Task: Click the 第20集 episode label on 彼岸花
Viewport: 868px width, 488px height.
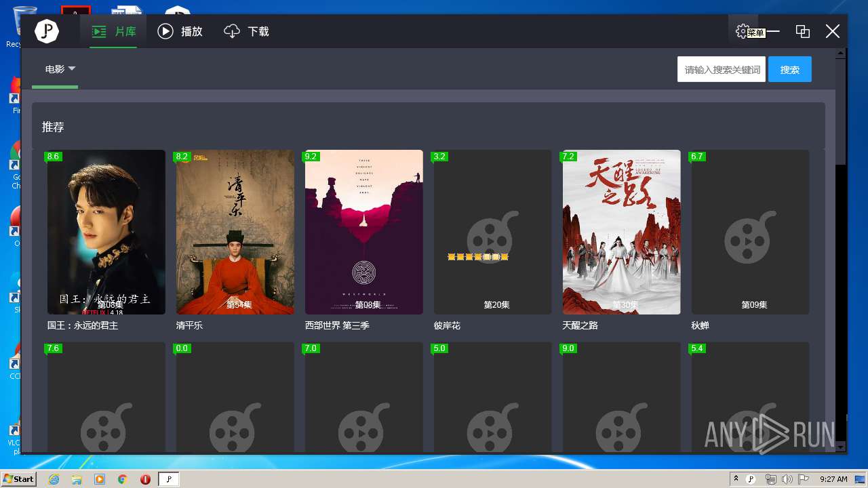Action: [496, 305]
